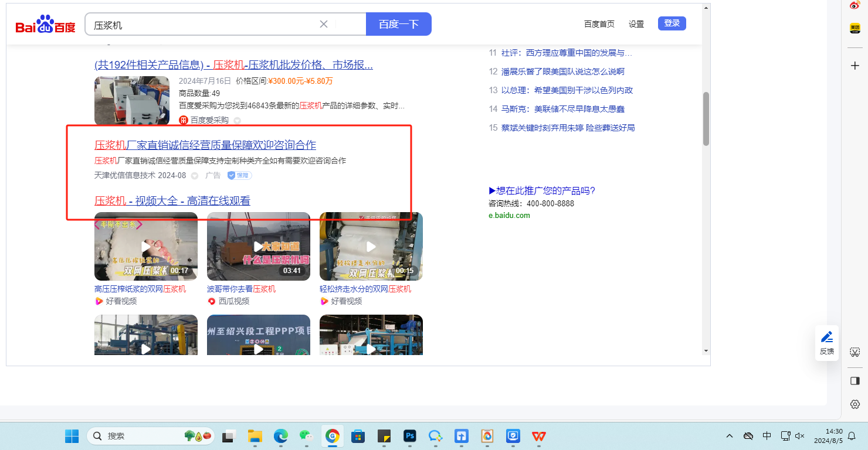
Task: Open 设置 menu in the top navigation
Action: [x=636, y=24]
